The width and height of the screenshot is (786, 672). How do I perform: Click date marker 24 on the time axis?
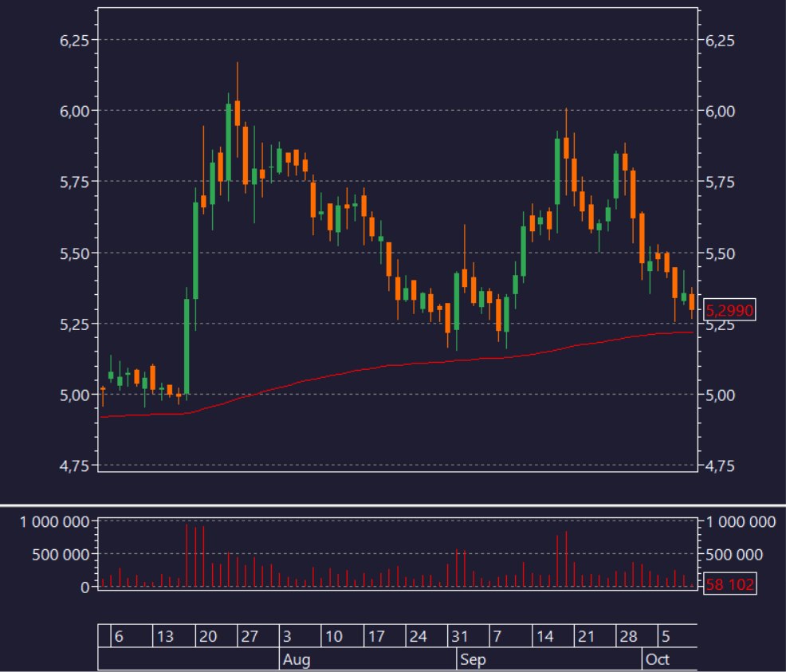418,636
